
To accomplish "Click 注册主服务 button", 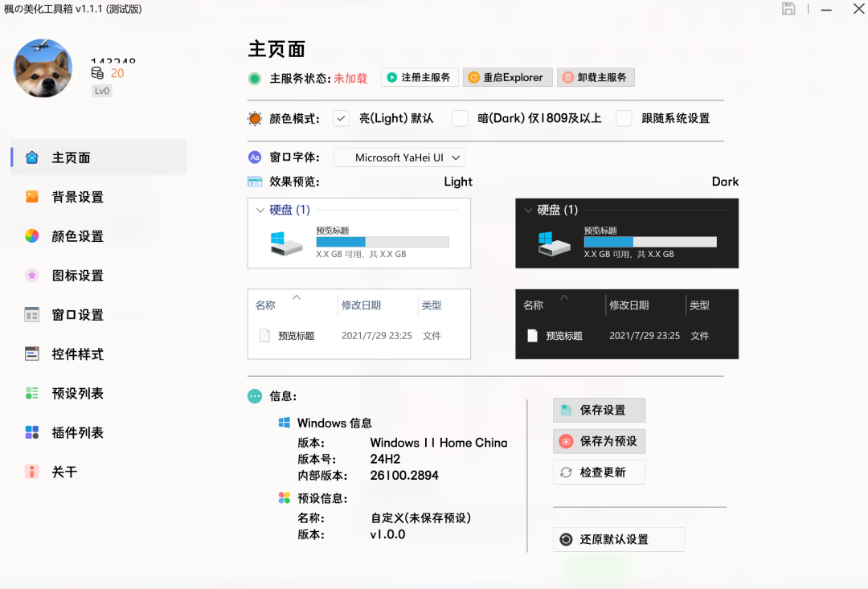I will [420, 77].
